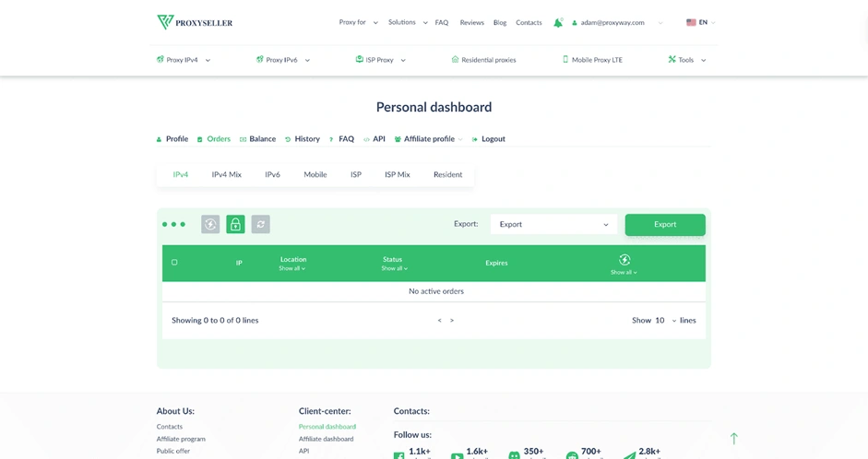The image size is (868, 459).
Task: Open the Export format dropdown
Action: point(553,225)
